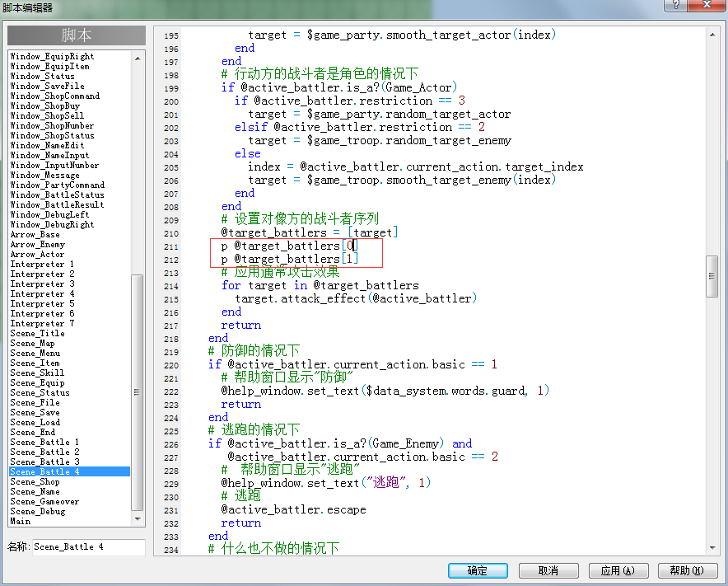The height and width of the screenshot is (586, 728).
Task: Click the '@active_battler.escape' code line
Action: click(x=293, y=510)
